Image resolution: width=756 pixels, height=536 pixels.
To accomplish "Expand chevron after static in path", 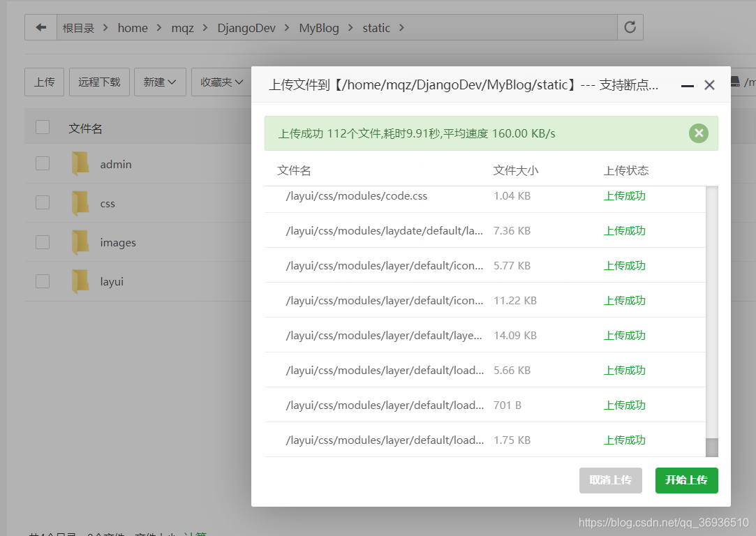I will click(401, 28).
